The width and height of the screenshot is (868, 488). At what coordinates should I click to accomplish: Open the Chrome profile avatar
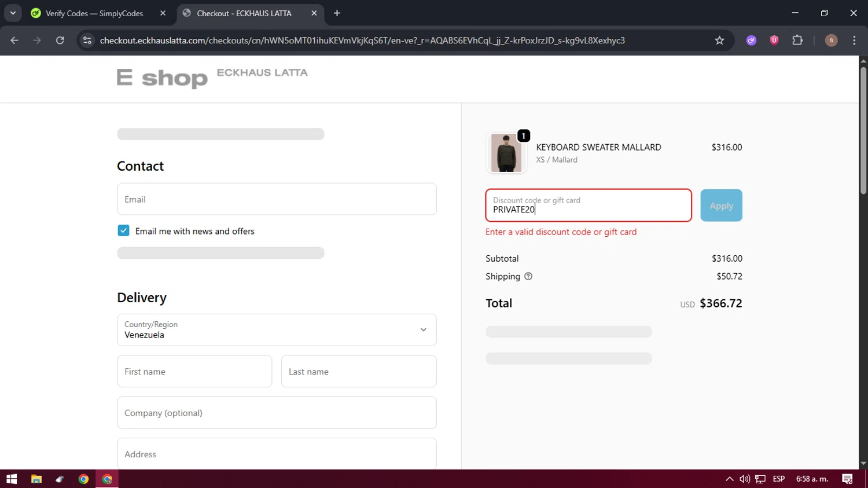click(831, 41)
